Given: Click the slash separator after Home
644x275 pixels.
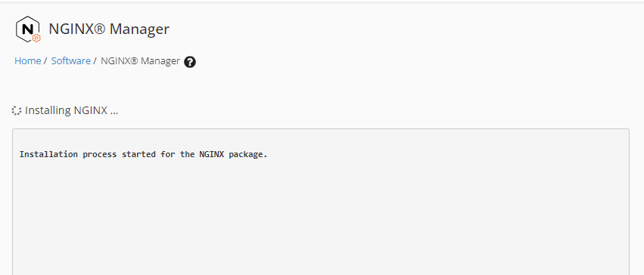Looking at the screenshot, I should pyautogui.click(x=45, y=61).
